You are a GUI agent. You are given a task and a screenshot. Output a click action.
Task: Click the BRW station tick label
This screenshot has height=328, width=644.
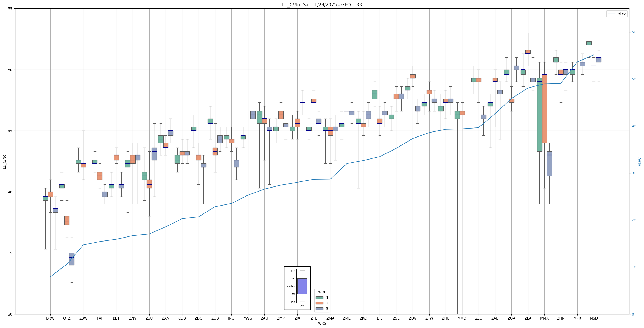[x=50, y=318]
